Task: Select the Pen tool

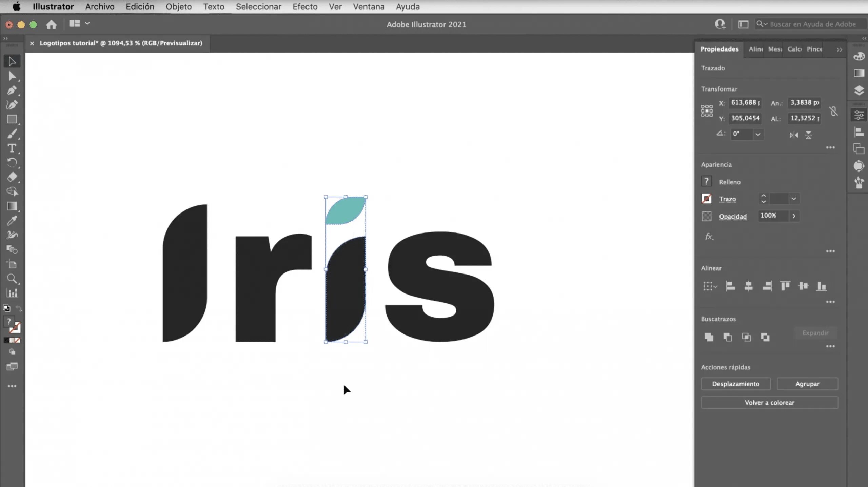Action: [12, 90]
